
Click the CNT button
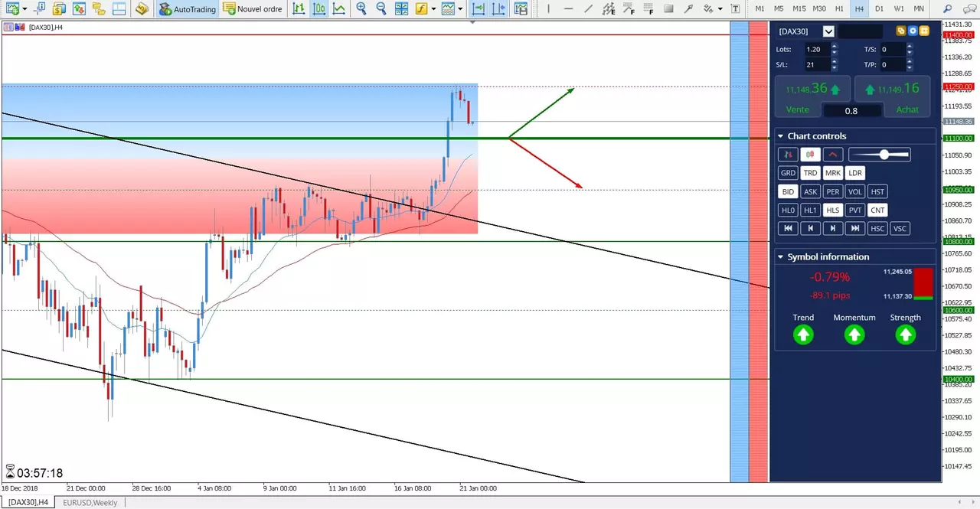click(x=877, y=210)
